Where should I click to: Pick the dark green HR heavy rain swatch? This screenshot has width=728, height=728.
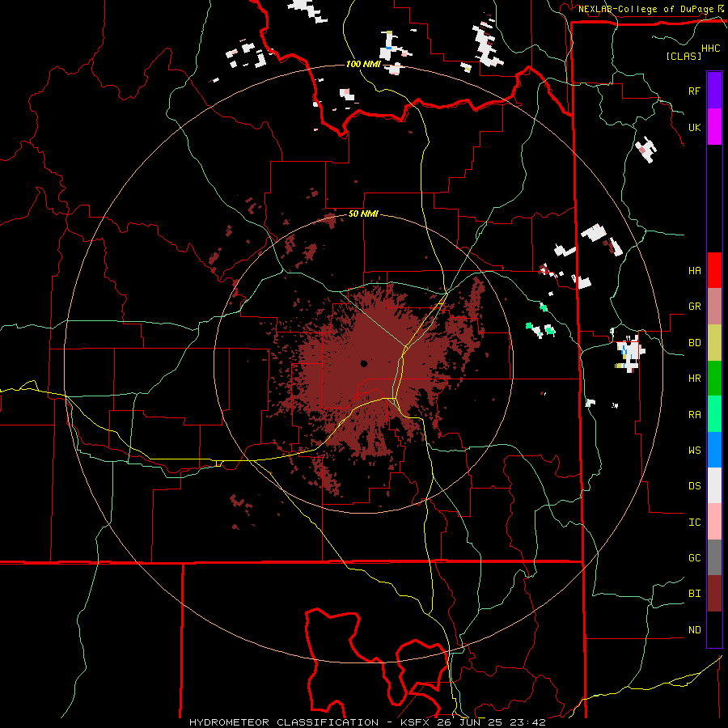pos(714,379)
